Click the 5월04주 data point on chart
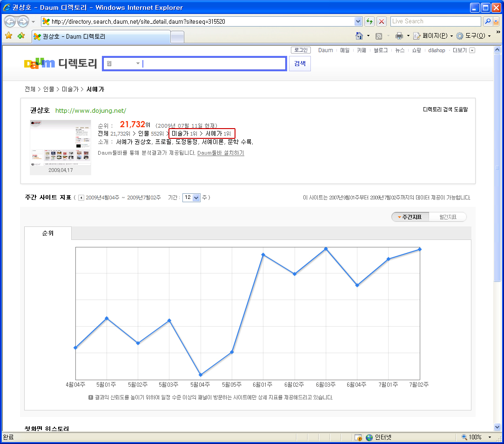504x444 pixels. tap(201, 375)
